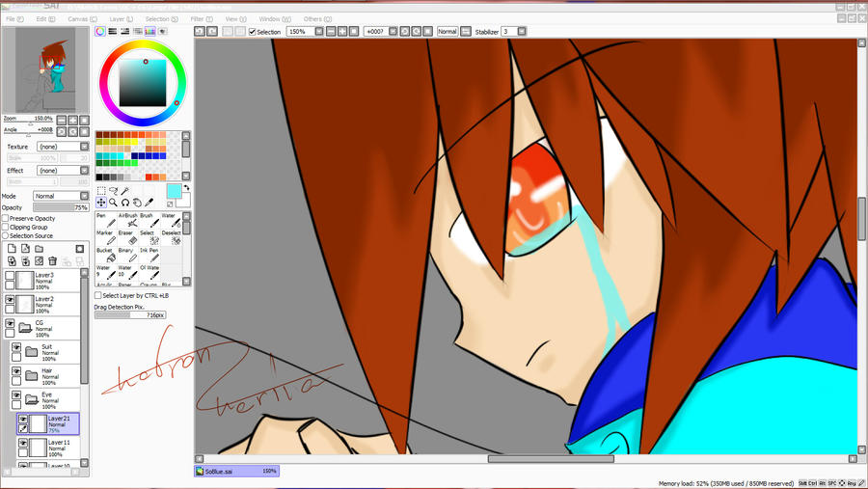The width and height of the screenshot is (868, 489).
Task: Enable Clipping Group checkbox
Action: pyautogui.click(x=6, y=227)
